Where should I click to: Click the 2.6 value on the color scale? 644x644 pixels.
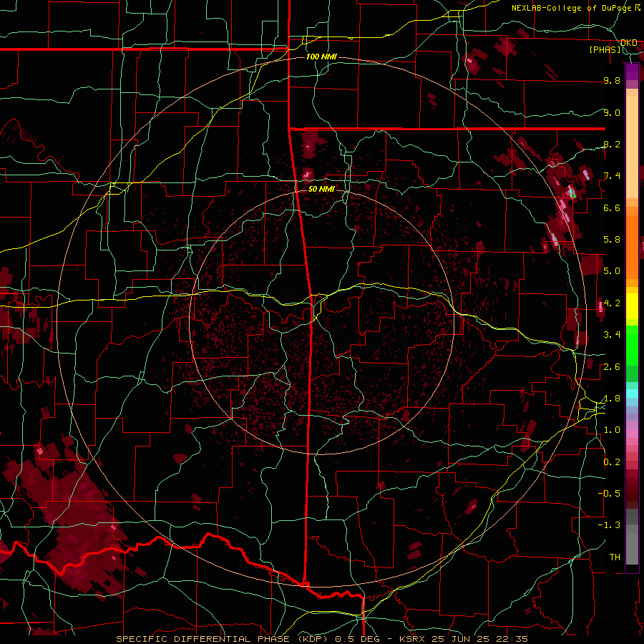(x=612, y=367)
